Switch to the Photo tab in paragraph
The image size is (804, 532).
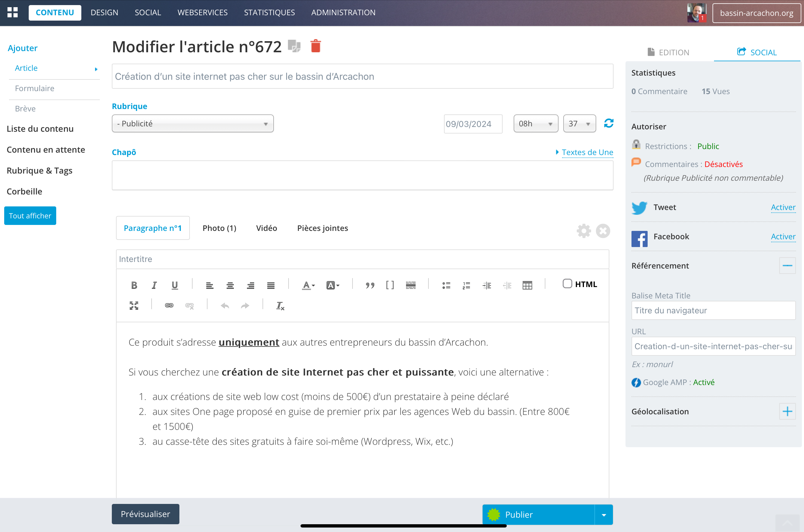coord(219,228)
